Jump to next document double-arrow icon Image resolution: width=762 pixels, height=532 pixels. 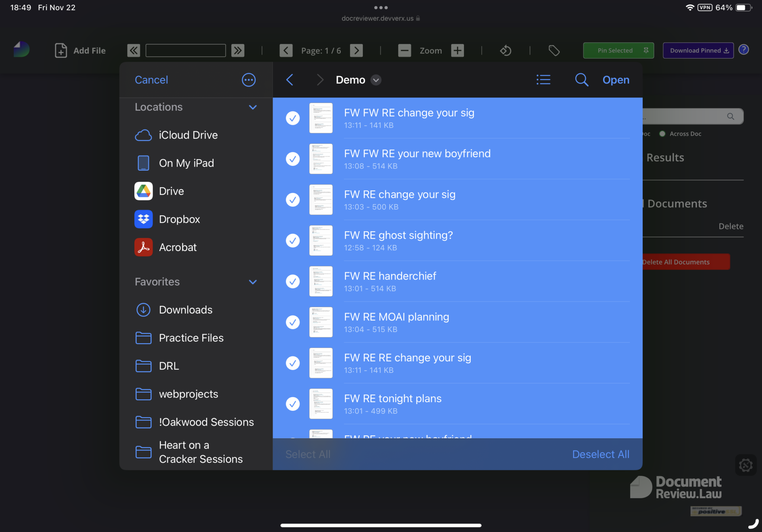click(238, 51)
